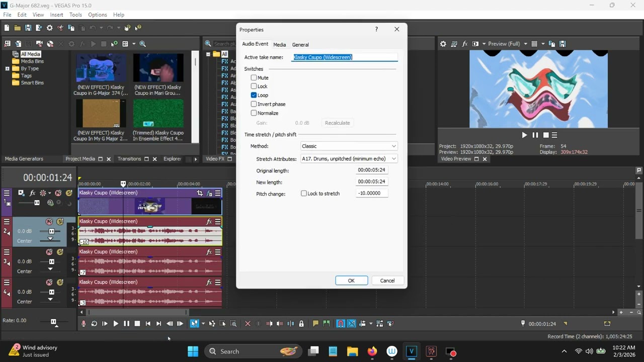Create a new project via toolbar icon
The image size is (644, 362).
tap(7, 28)
